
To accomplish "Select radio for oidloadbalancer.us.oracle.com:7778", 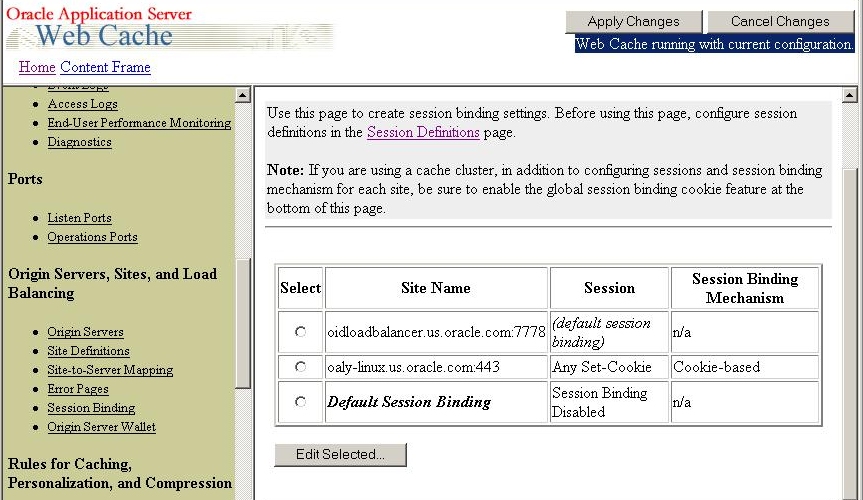I will [x=300, y=331].
